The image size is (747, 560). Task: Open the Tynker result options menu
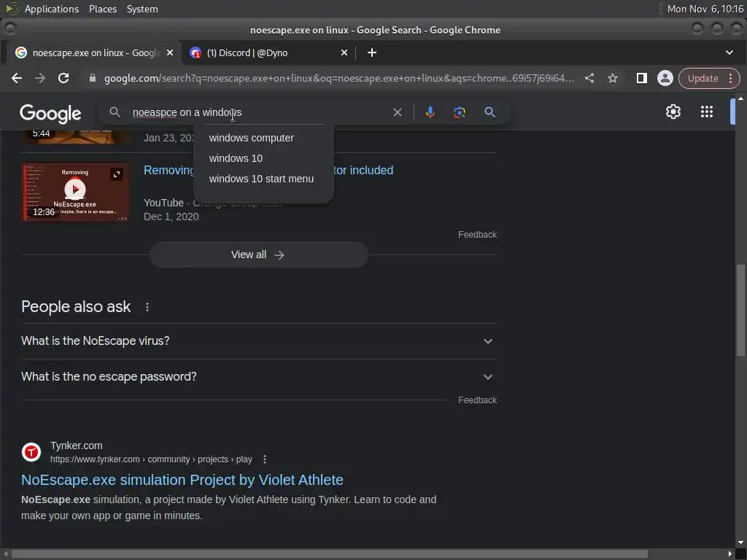tap(265, 459)
